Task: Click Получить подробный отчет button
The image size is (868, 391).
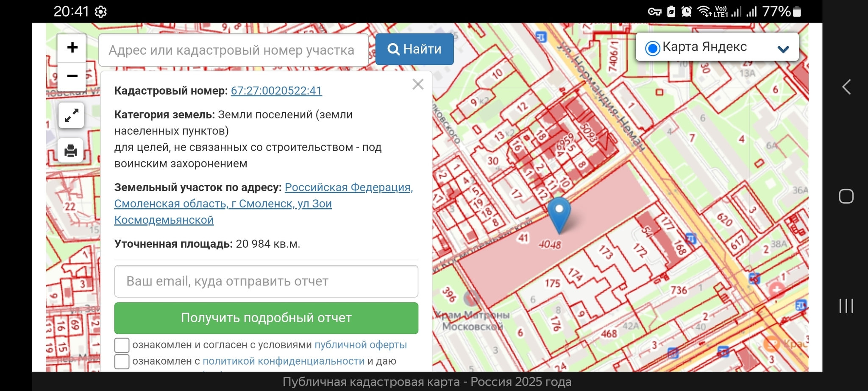Action: (x=266, y=318)
